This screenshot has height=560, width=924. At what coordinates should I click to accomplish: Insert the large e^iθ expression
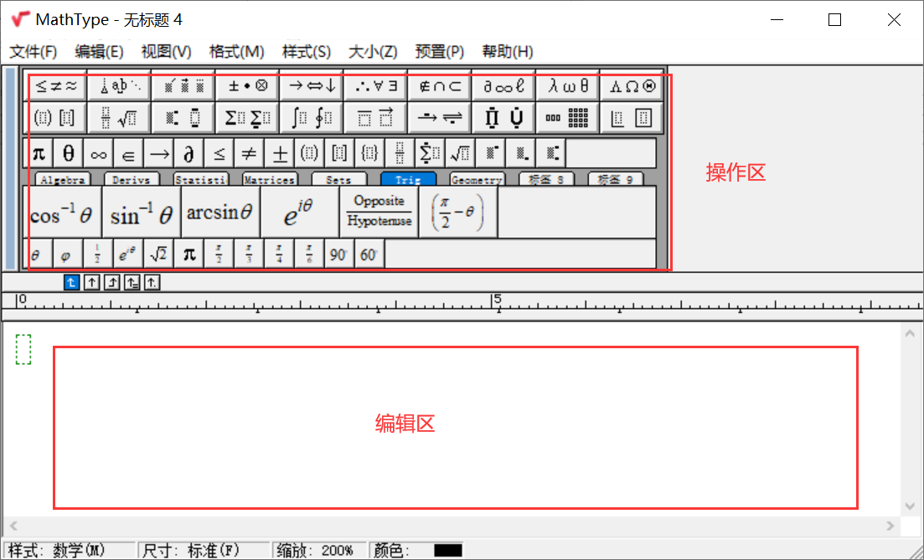pos(299,213)
